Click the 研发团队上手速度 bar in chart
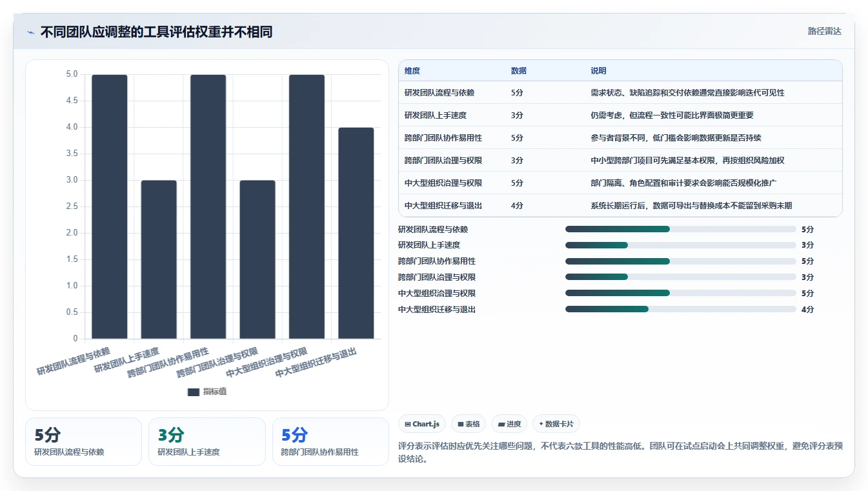The width and height of the screenshot is (868, 491). (159, 259)
